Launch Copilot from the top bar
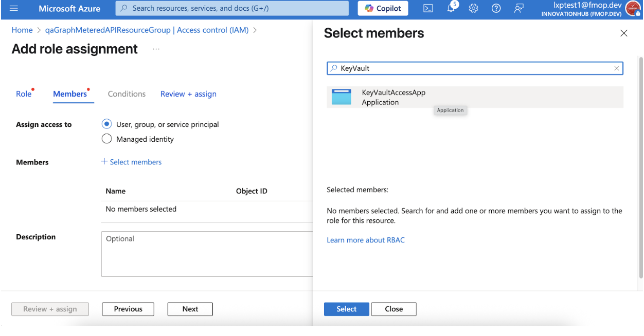 pos(383,9)
